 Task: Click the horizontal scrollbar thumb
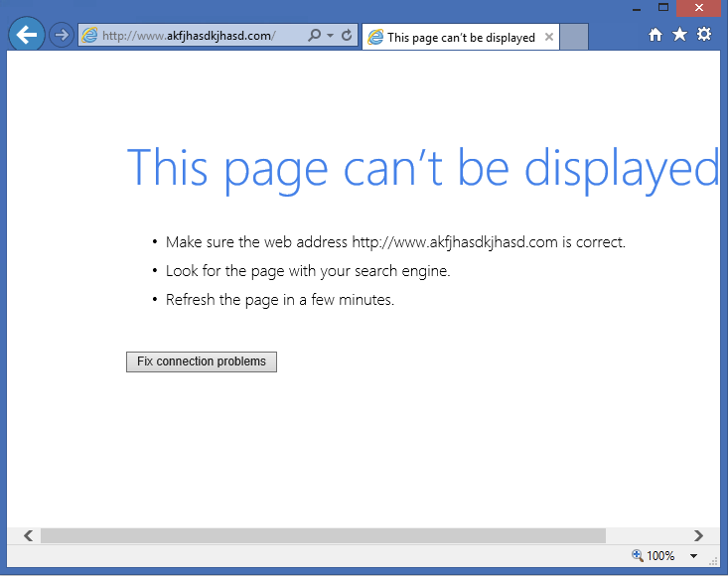pos(323,535)
